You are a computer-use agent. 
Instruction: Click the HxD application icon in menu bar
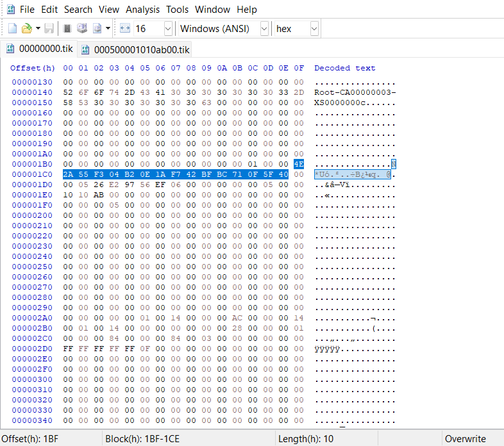click(x=11, y=10)
